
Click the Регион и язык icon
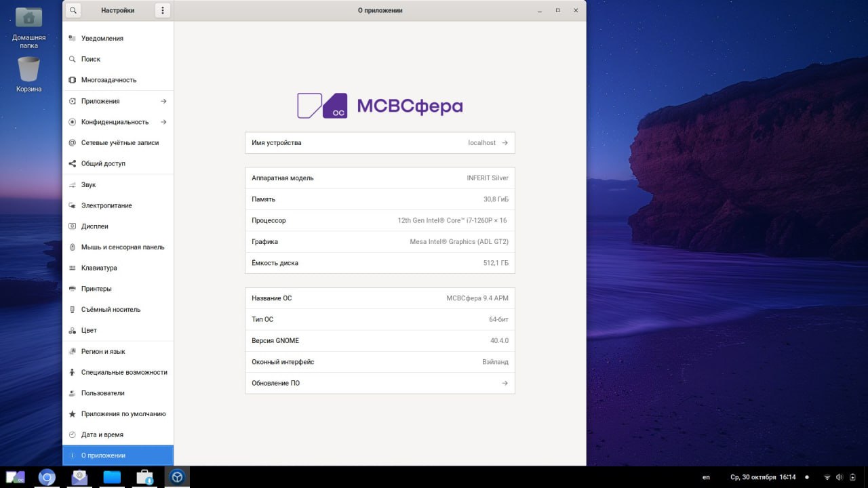click(72, 351)
